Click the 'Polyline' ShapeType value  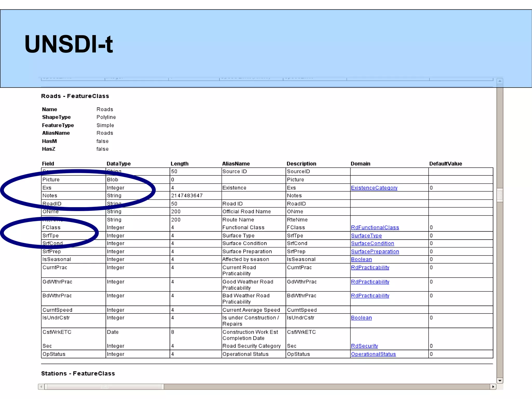point(106,117)
